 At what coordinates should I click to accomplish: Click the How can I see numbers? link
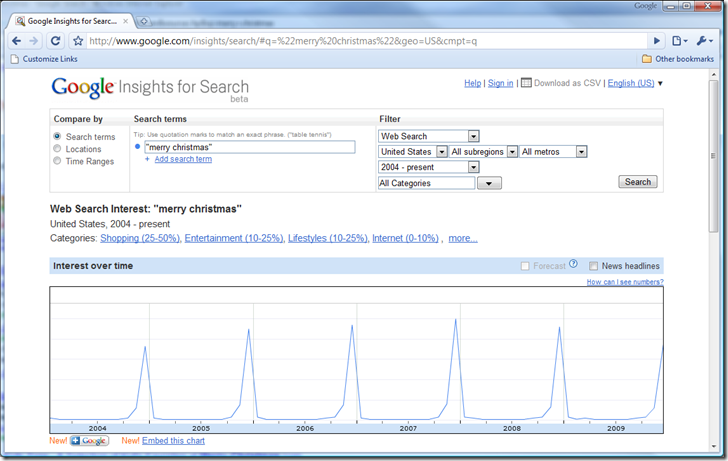point(625,282)
